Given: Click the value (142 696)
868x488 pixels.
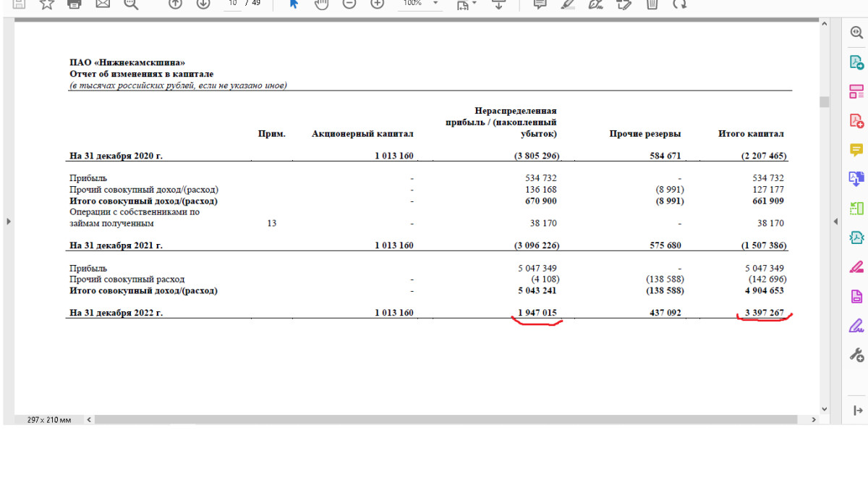Looking at the screenshot, I should (x=767, y=279).
